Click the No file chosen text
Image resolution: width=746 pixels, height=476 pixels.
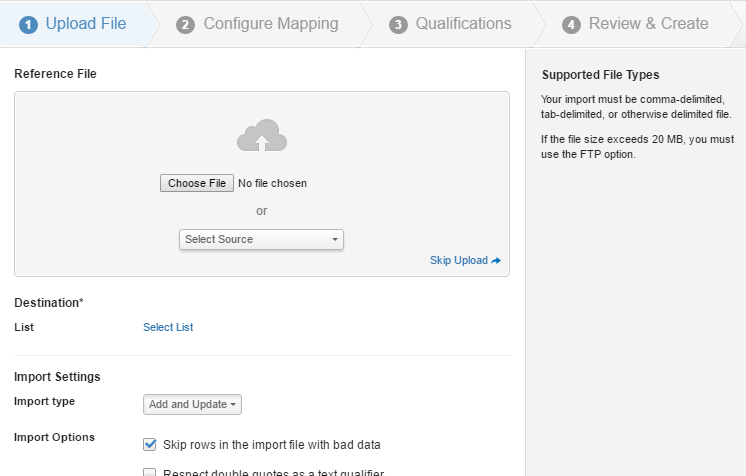(272, 183)
